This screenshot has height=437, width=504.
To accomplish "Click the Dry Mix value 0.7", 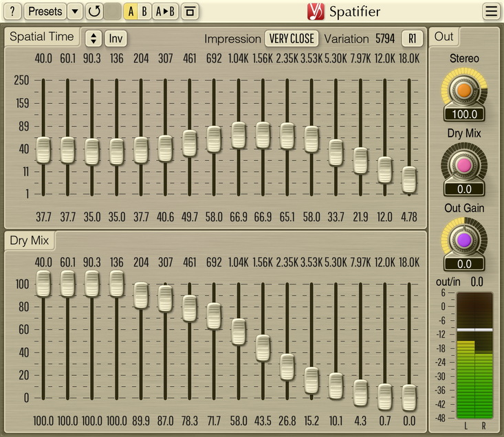I will click(385, 421).
